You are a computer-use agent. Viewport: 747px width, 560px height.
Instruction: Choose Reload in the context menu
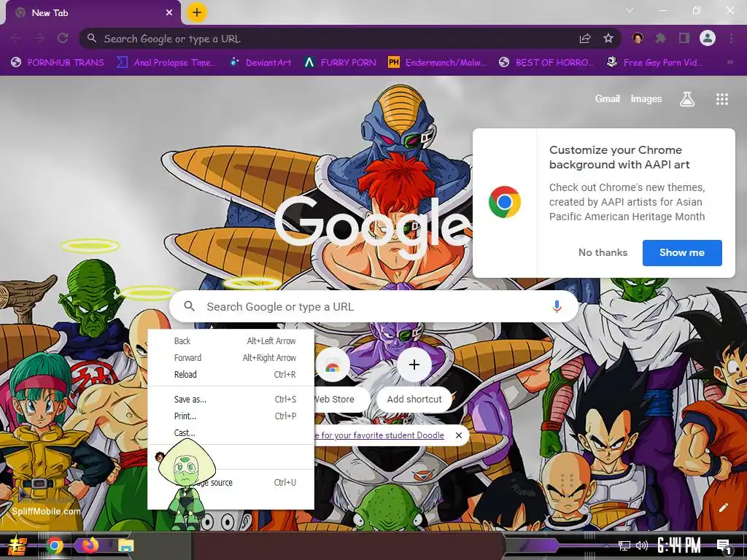coord(231,374)
